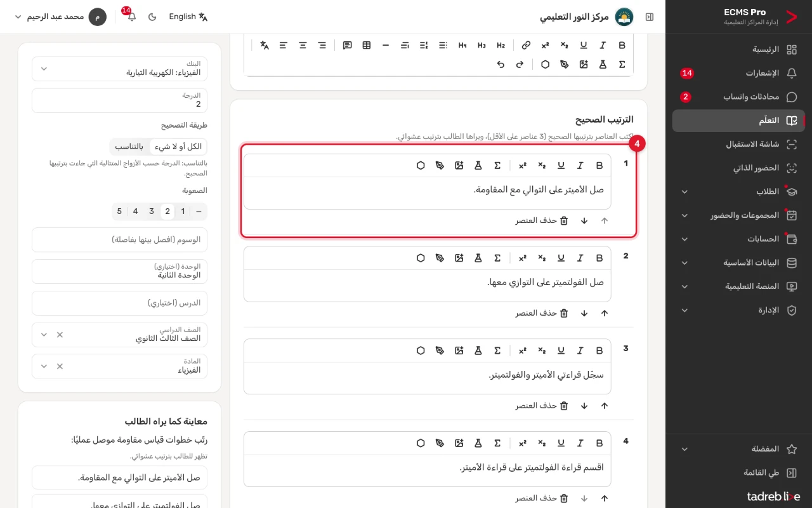Expand 'الحسابات' in the sidebar

(x=738, y=239)
